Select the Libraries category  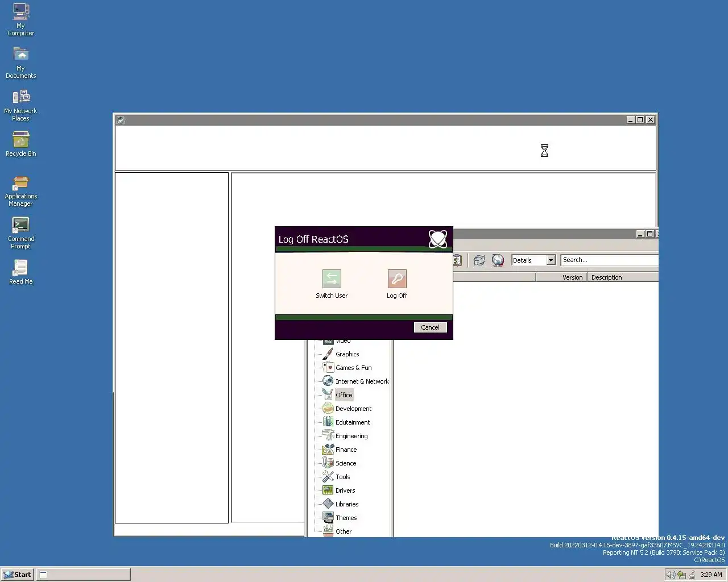[x=347, y=504]
